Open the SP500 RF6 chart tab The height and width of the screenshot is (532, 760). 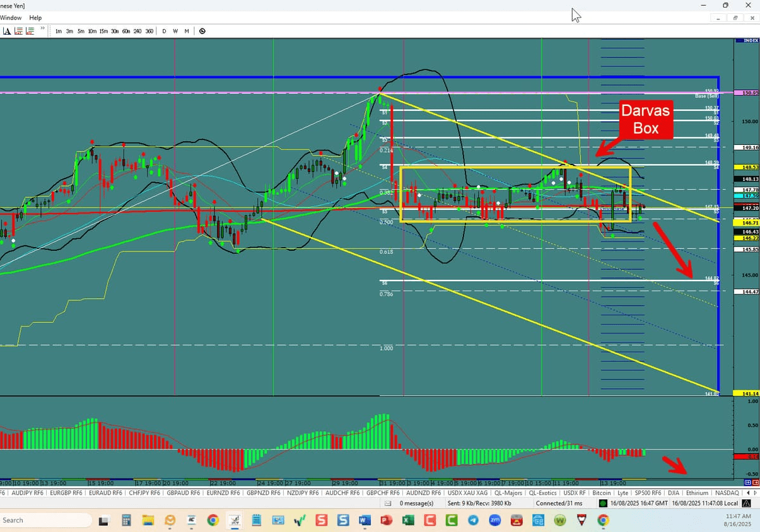point(647,492)
